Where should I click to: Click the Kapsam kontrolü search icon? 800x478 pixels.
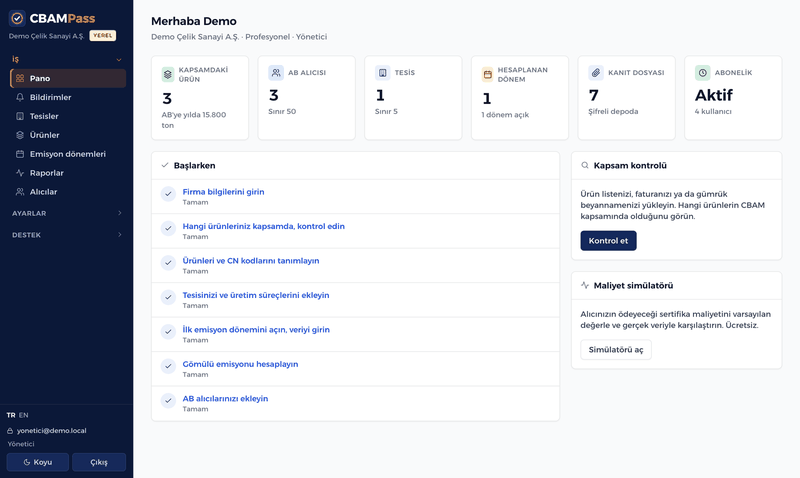pyautogui.click(x=585, y=165)
